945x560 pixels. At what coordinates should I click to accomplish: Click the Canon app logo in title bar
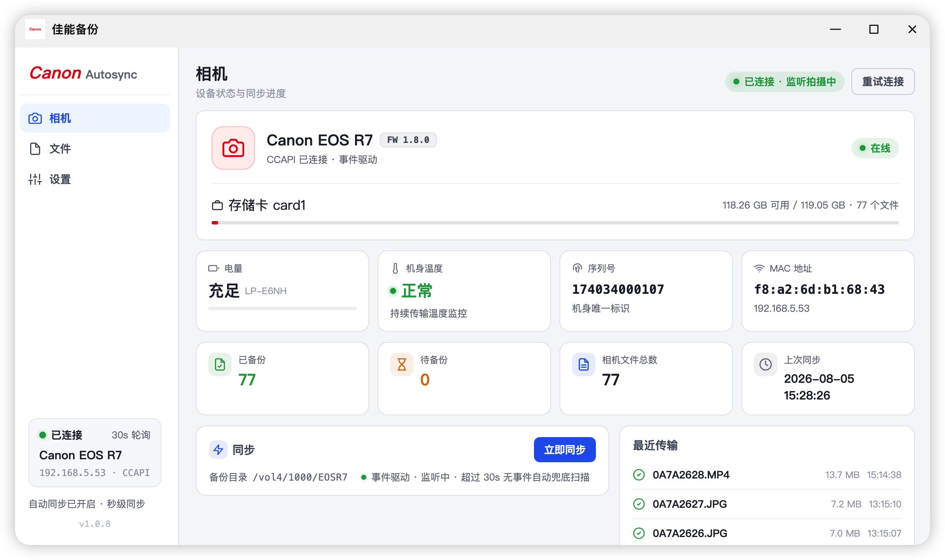[x=35, y=29]
